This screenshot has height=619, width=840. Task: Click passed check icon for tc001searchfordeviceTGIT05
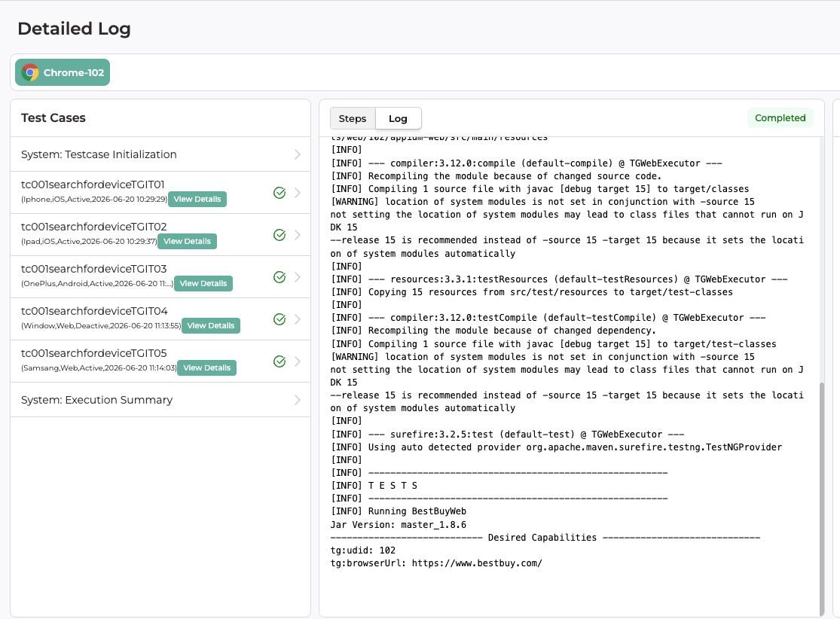click(x=279, y=361)
